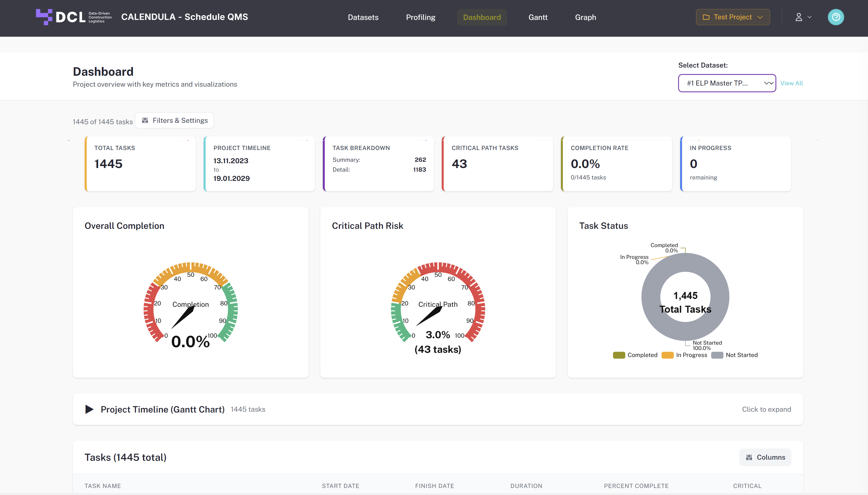
Task: Sort by CRITICAL column header
Action: pos(747,486)
